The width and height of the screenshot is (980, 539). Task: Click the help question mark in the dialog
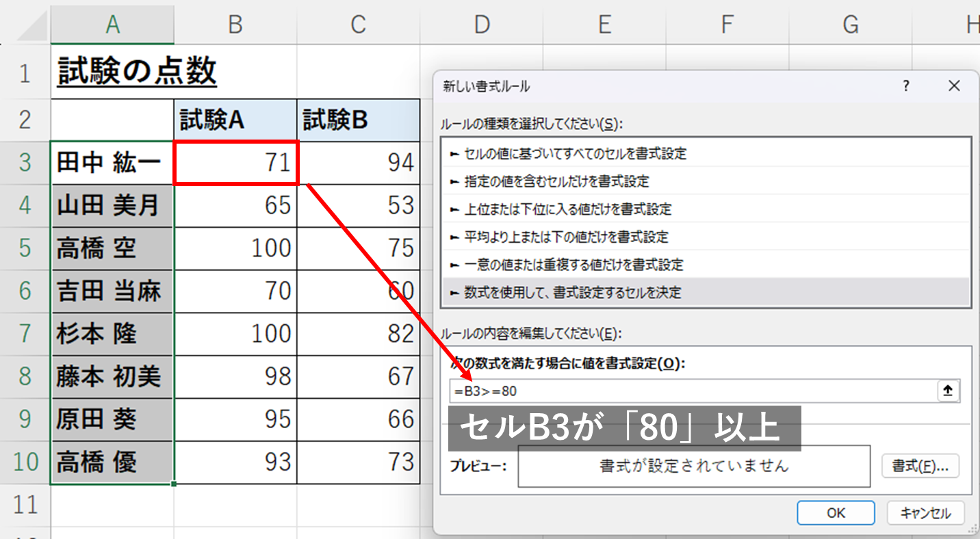point(906,86)
